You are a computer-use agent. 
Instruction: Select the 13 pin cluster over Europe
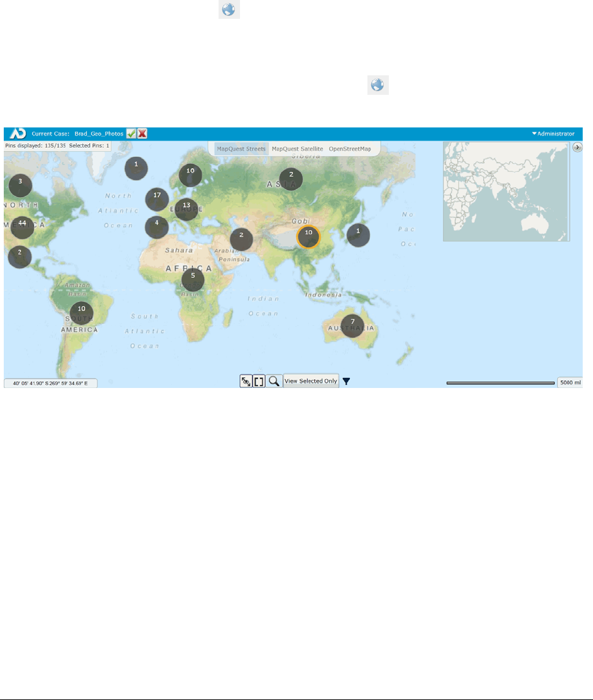[x=186, y=210]
